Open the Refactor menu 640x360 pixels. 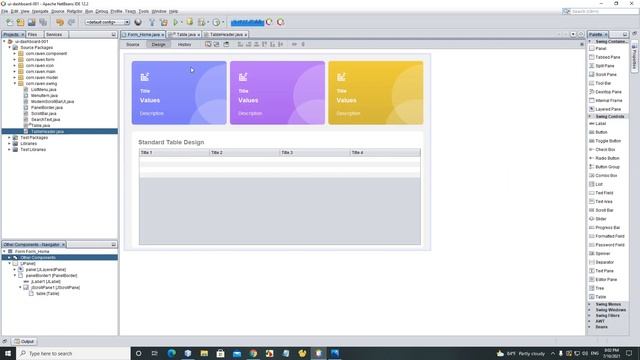[75, 11]
